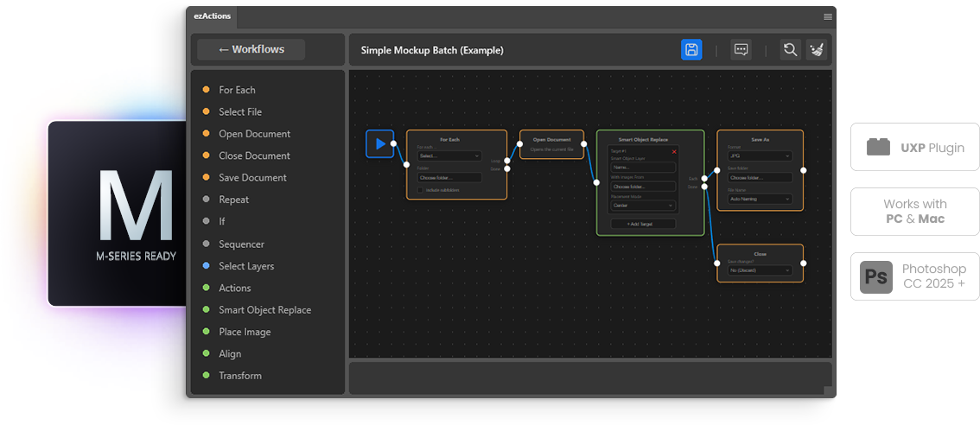Switch to the ezActions tab
This screenshot has width=980, height=425.
(211, 16)
